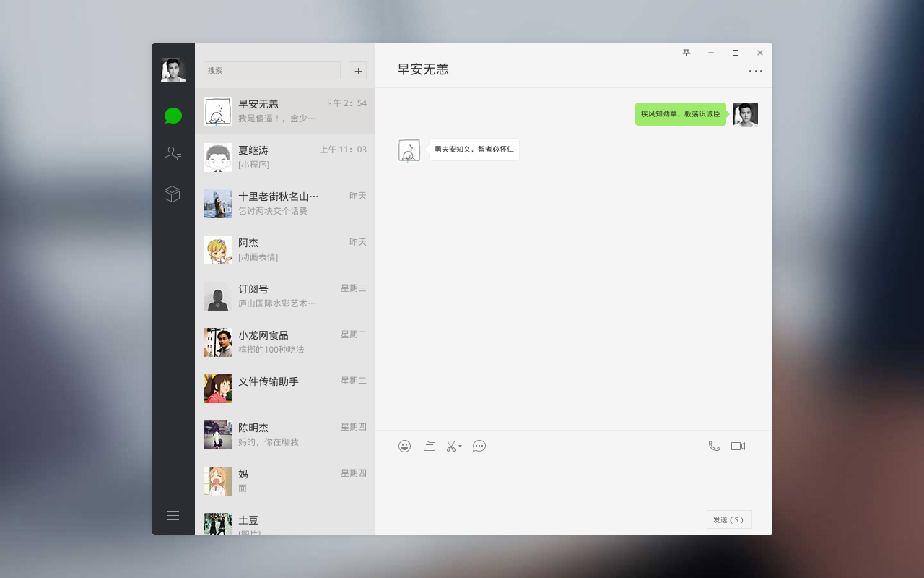Click the preview text 槟榔的100种吃法
This screenshot has height=578, width=924.
pos(271,350)
